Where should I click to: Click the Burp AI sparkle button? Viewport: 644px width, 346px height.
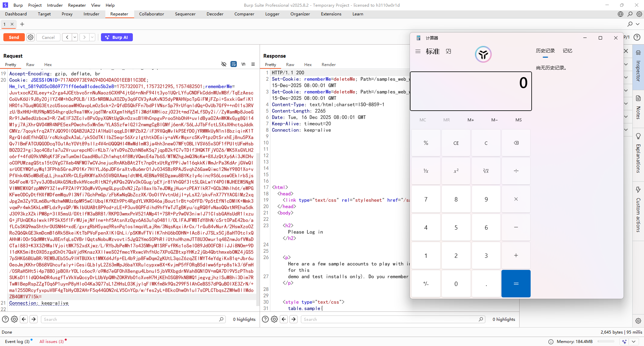pyautogui.click(x=117, y=37)
